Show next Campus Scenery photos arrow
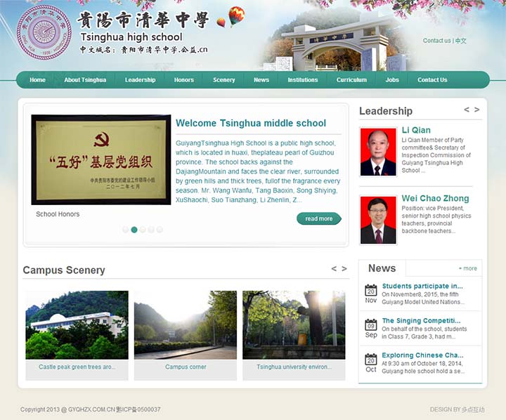 pyautogui.click(x=344, y=269)
